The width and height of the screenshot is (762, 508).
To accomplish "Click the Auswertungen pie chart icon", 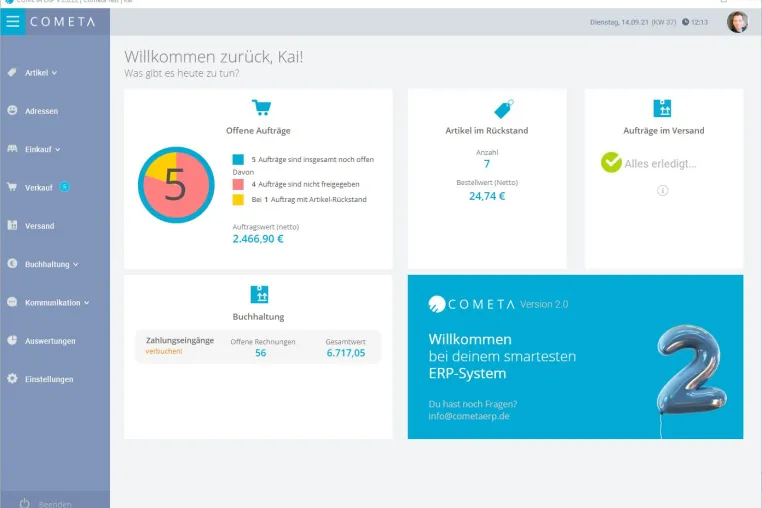I will 12,340.
